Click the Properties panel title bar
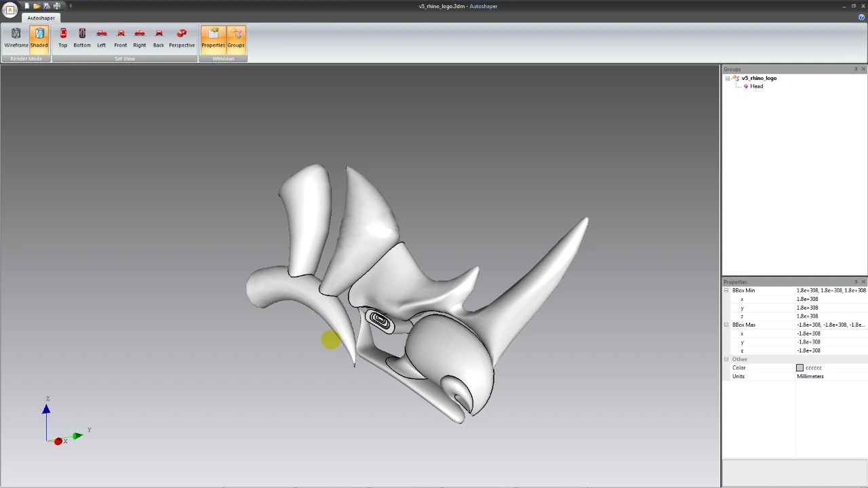 [787, 282]
